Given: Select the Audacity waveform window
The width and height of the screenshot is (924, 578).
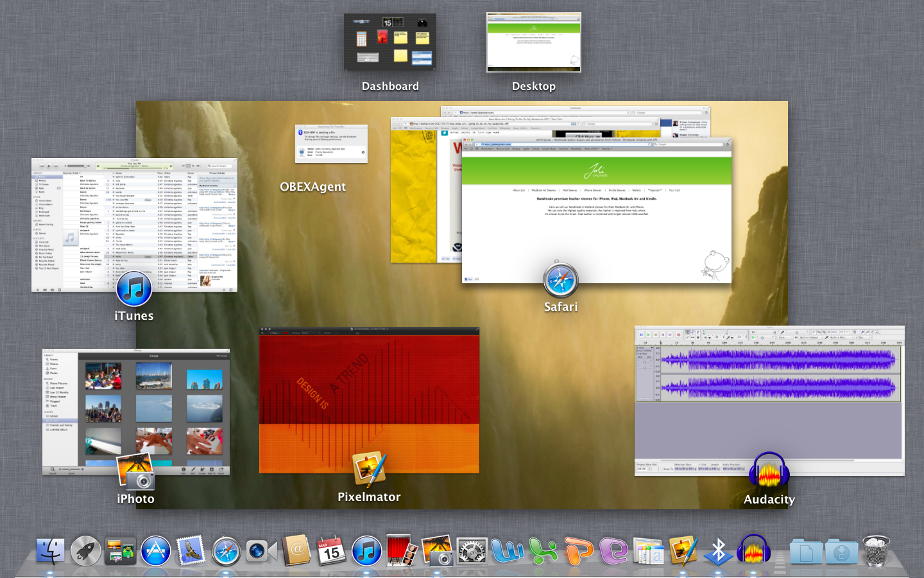Looking at the screenshot, I should click(x=769, y=401).
